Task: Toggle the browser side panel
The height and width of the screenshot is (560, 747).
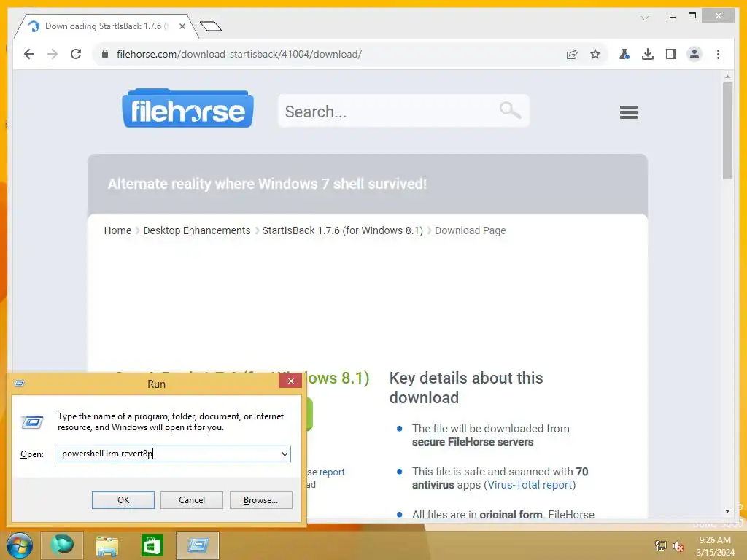Action: 671,54
